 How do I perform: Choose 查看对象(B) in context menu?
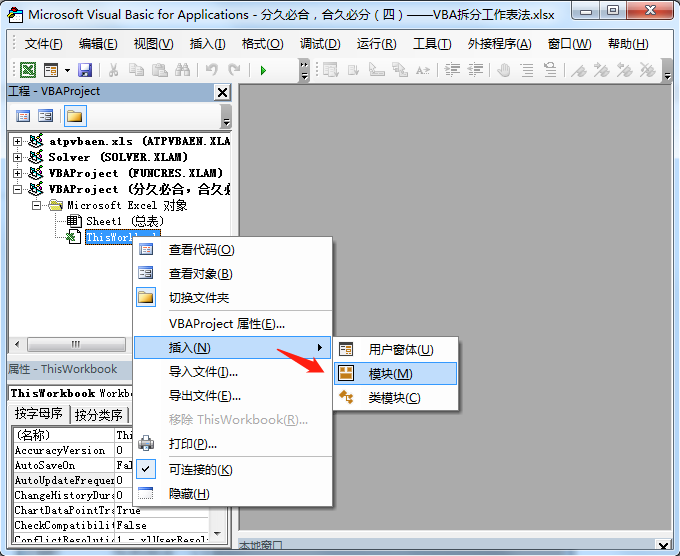click(x=233, y=274)
